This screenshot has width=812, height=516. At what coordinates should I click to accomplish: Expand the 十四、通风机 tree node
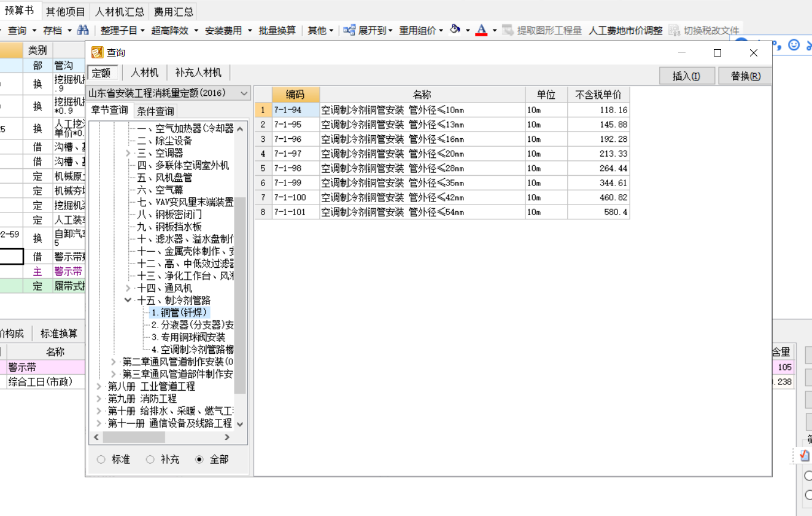pos(128,288)
